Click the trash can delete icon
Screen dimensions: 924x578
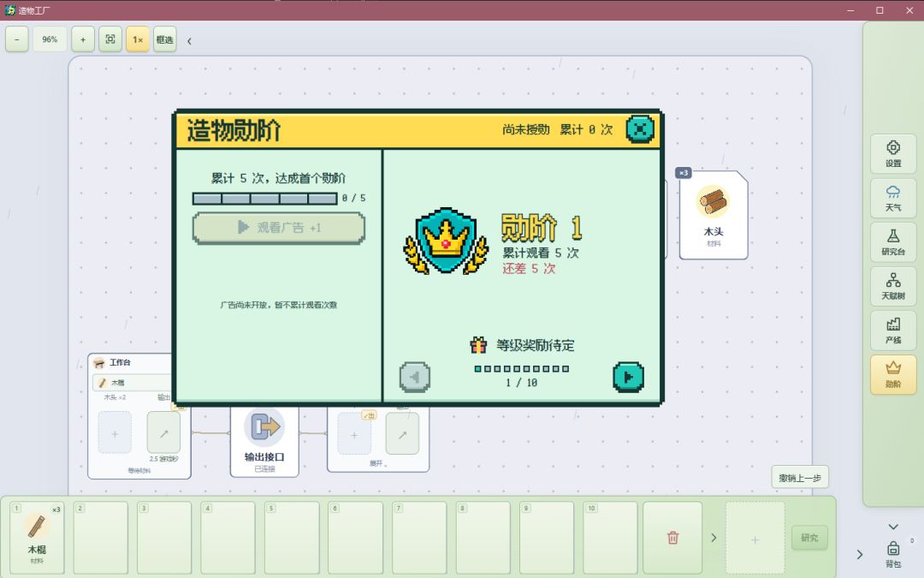[x=672, y=537]
